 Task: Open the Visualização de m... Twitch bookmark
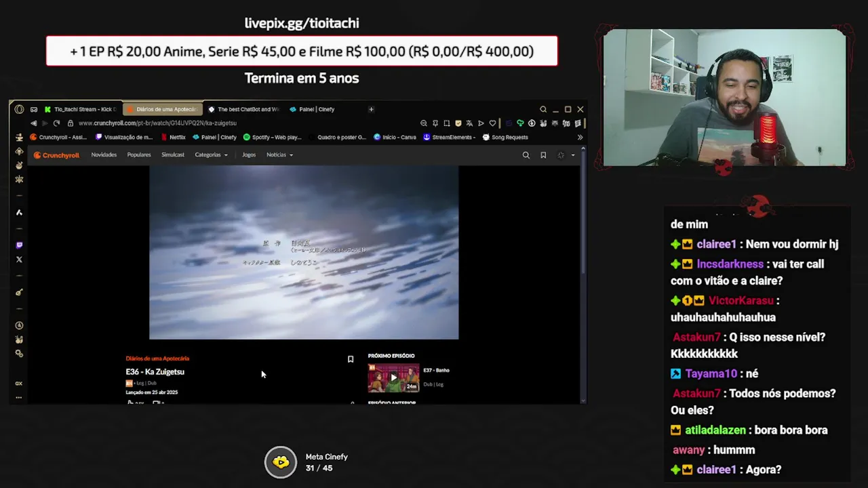pyautogui.click(x=124, y=137)
